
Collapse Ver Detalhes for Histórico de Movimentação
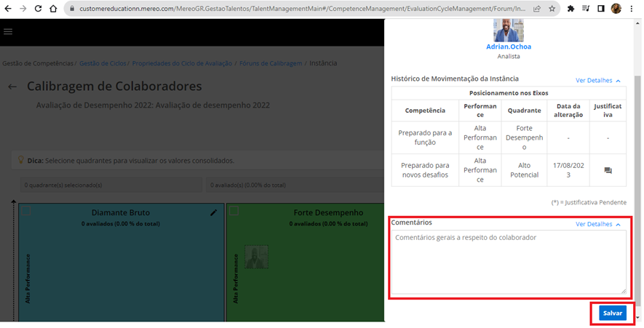[597, 81]
